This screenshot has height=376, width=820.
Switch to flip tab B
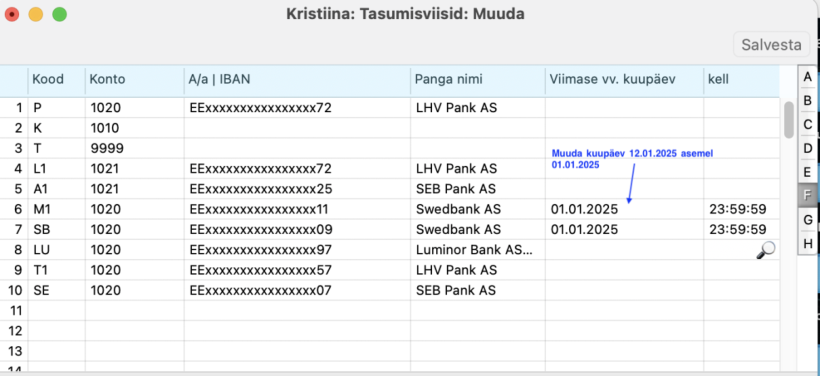coord(807,100)
